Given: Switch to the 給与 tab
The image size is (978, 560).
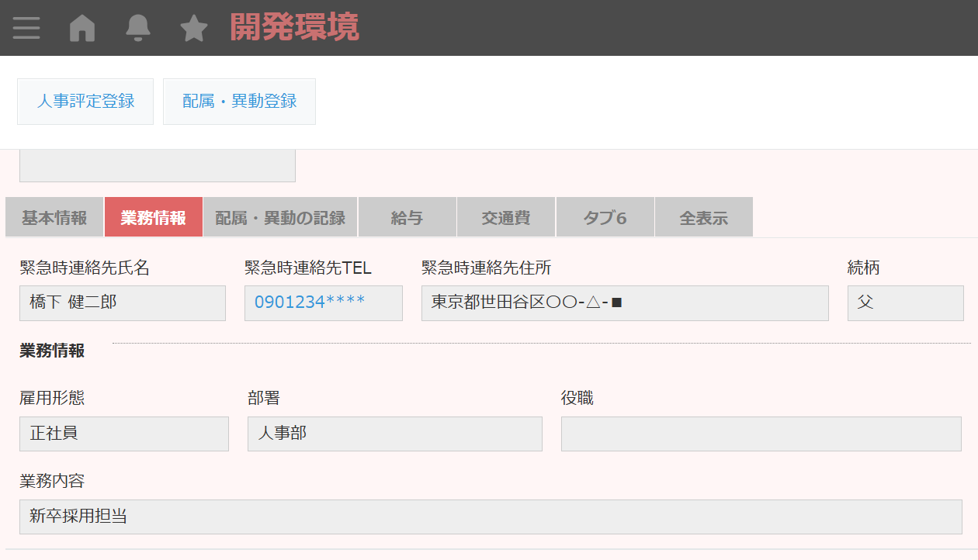Looking at the screenshot, I should (407, 218).
